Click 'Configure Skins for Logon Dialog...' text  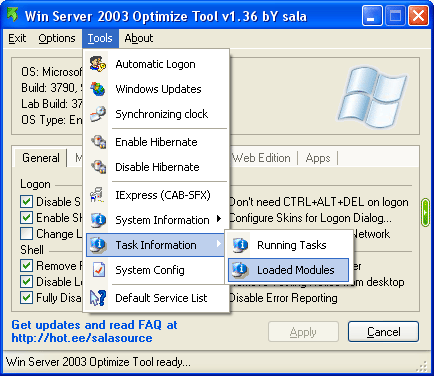[311, 218]
